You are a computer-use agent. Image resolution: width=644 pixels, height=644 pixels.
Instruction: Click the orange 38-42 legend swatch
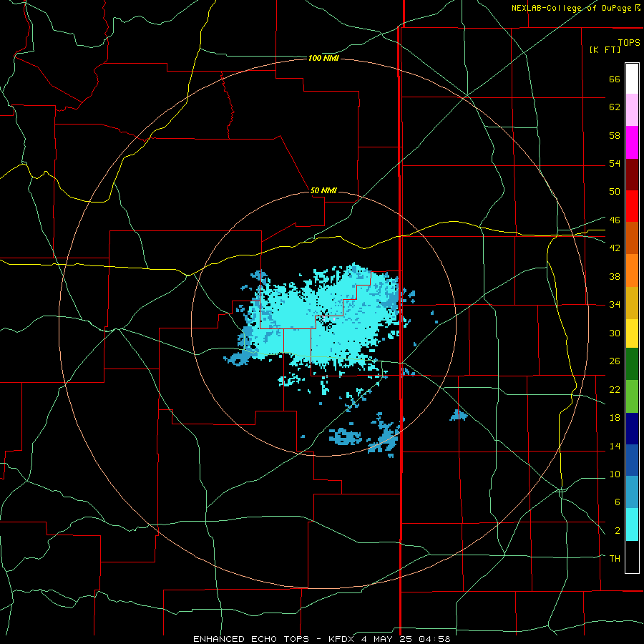click(x=632, y=270)
